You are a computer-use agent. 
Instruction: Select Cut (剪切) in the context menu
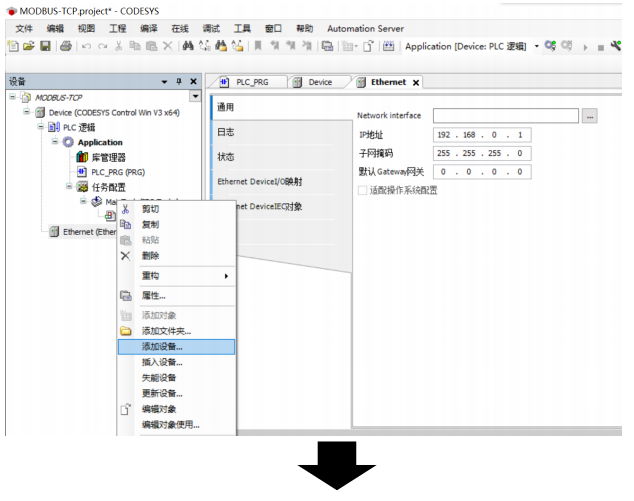[x=150, y=209]
